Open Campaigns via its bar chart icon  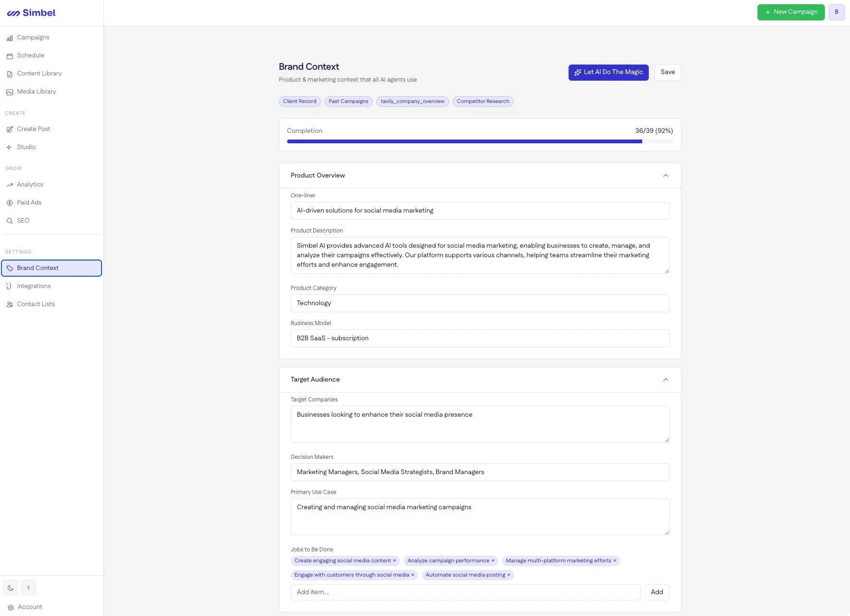9,38
